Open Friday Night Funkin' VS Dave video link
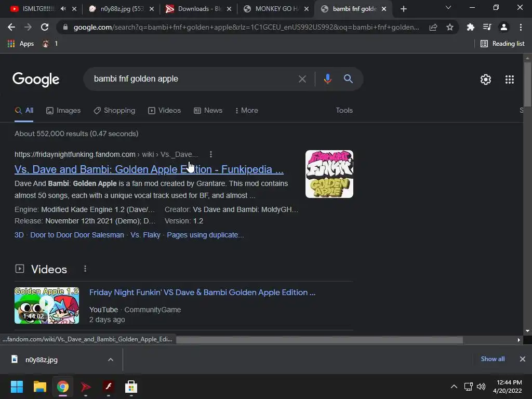This screenshot has height=399, width=532. 202,292
